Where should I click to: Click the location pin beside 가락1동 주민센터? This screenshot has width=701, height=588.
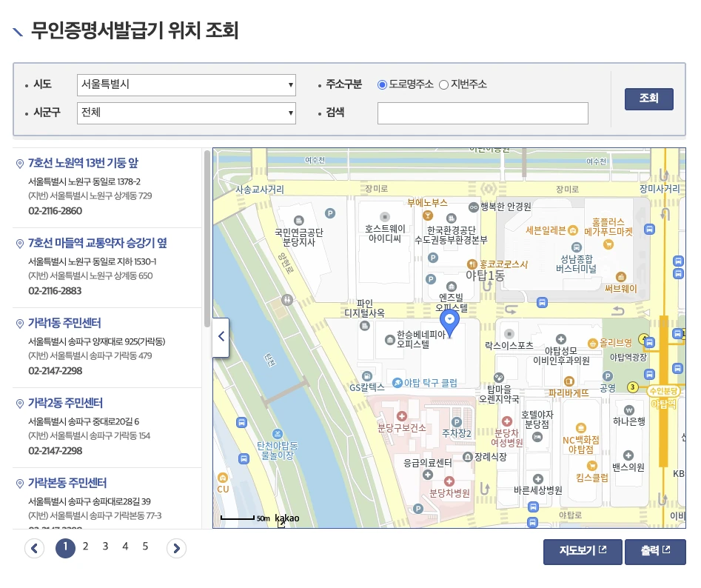pos(19,323)
